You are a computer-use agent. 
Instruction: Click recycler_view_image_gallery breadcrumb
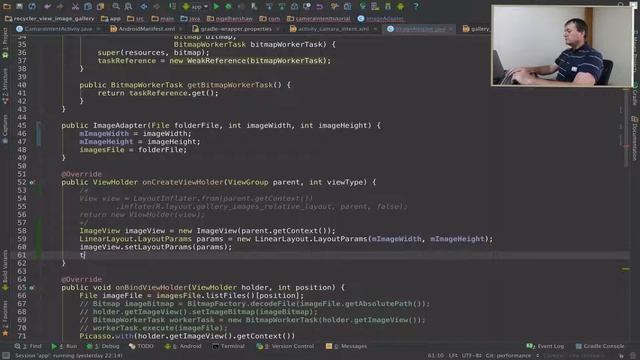coord(49,18)
